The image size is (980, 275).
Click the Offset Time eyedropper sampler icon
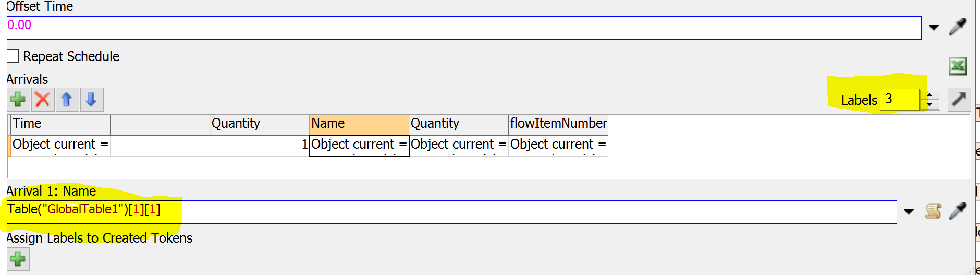[958, 27]
